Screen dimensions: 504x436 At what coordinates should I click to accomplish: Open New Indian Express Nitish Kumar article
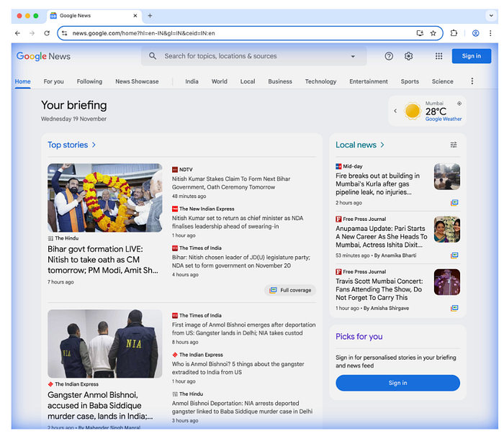click(238, 222)
